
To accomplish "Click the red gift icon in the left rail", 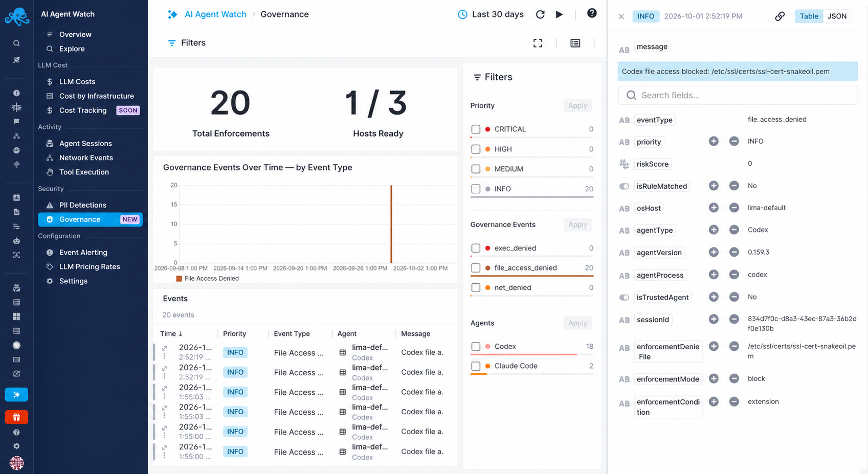I will [16, 417].
